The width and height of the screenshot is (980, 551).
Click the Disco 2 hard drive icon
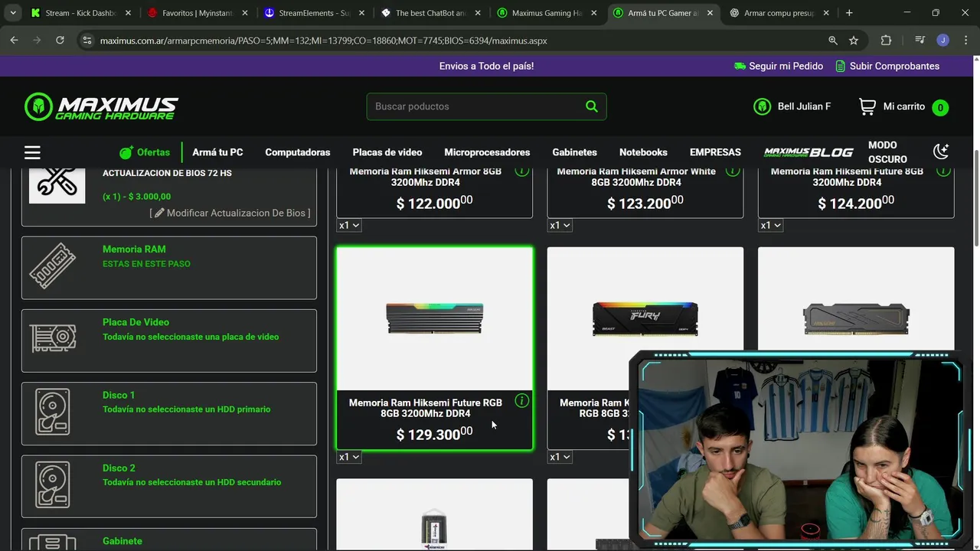[x=53, y=484]
